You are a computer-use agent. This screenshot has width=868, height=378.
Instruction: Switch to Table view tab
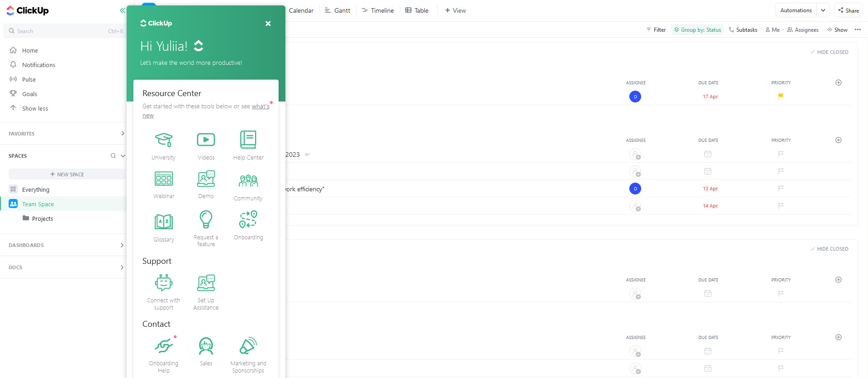(x=417, y=10)
